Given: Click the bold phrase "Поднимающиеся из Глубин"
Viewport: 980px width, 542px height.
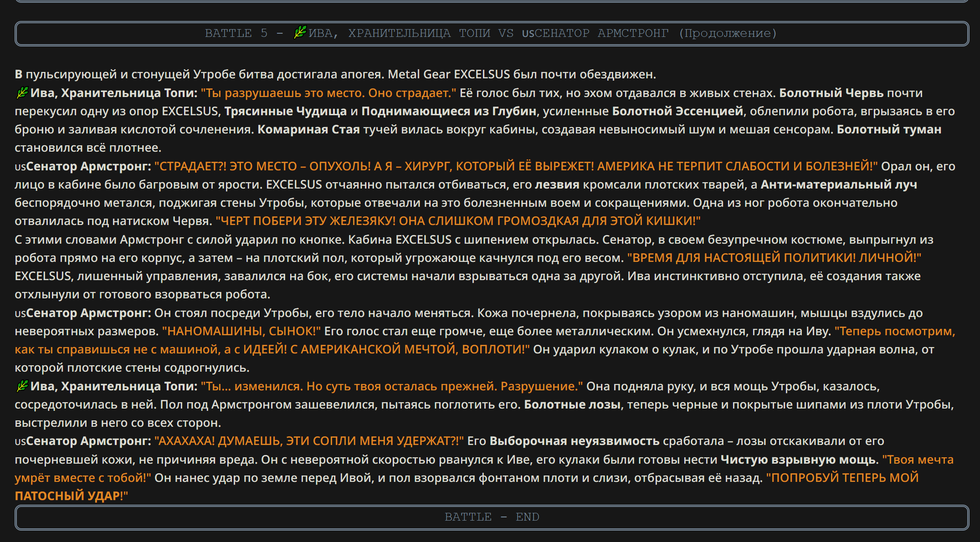Looking at the screenshot, I should tap(449, 111).
